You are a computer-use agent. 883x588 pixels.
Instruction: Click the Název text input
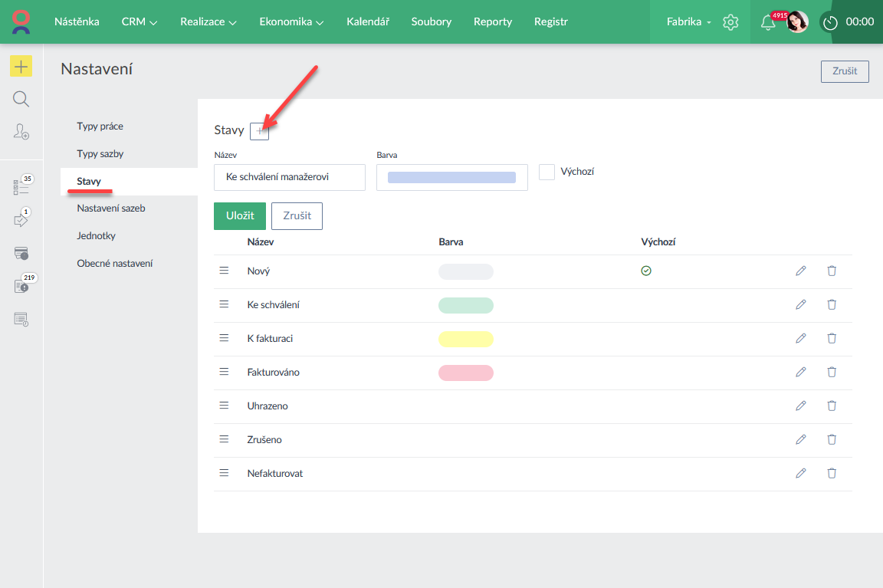(x=290, y=177)
